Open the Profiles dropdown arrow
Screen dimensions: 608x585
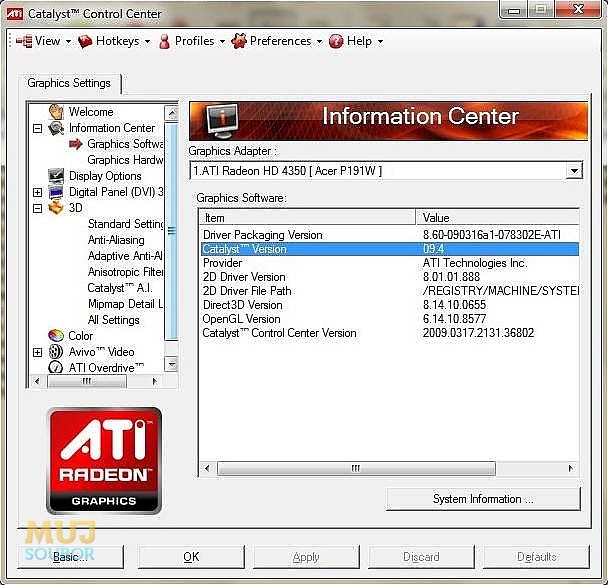[x=222, y=41]
